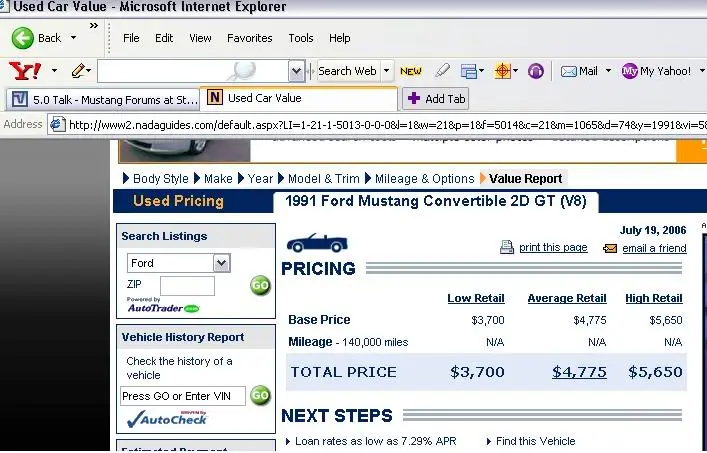Click the printer icon next to print link
The width and height of the screenshot is (707, 453).
[507, 247]
